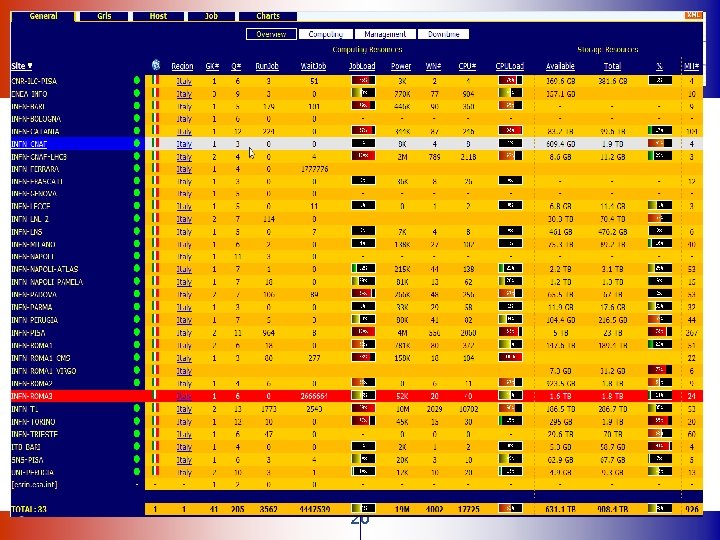
Task: Click the green status dot for INFN-FERRARA
Action: [x=137, y=169]
